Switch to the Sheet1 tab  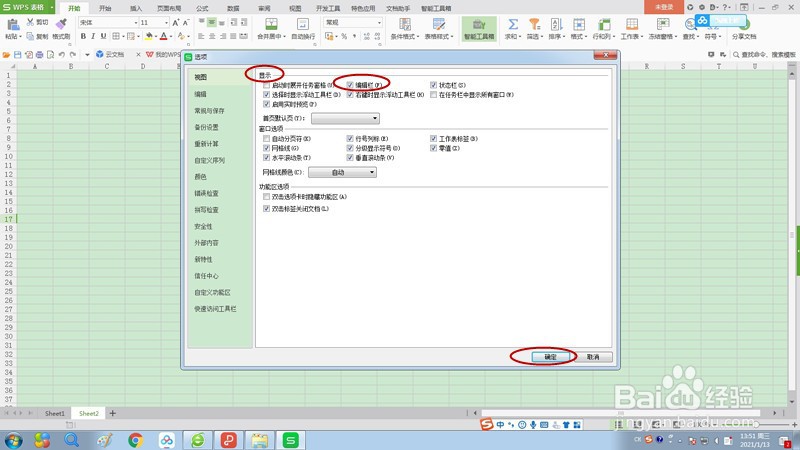55,413
